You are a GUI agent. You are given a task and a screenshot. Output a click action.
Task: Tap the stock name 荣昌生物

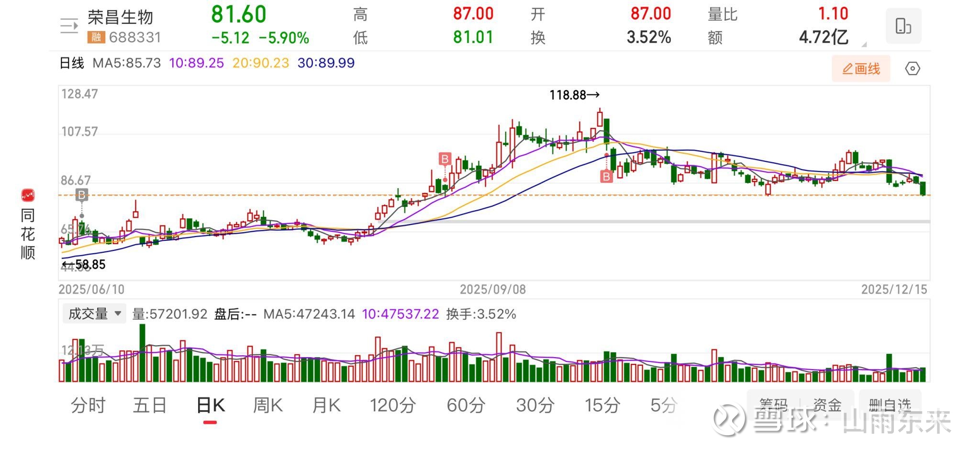tap(121, 17)
